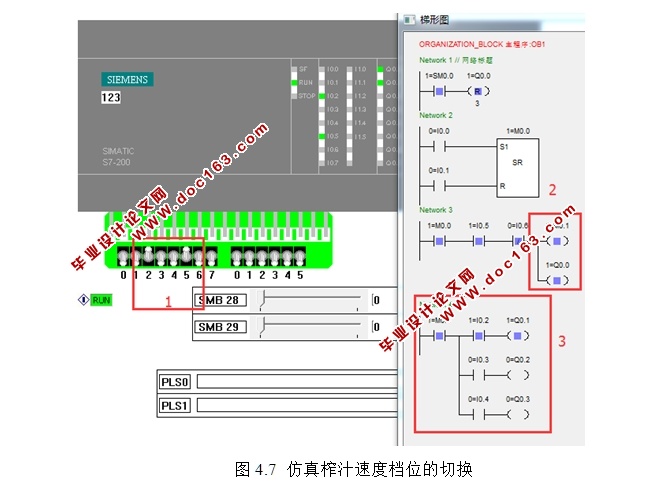
Task: Click the I1.1 input LED
Action: pos(349,83)
